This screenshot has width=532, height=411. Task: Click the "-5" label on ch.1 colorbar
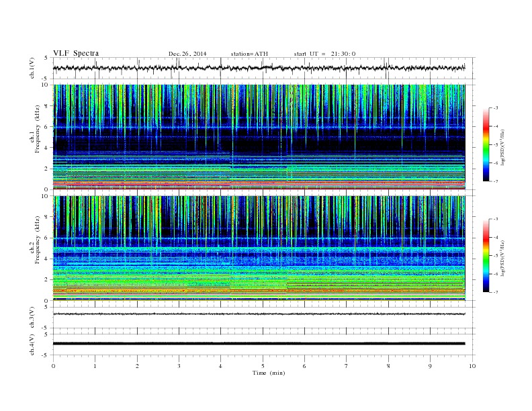(495, 144)
